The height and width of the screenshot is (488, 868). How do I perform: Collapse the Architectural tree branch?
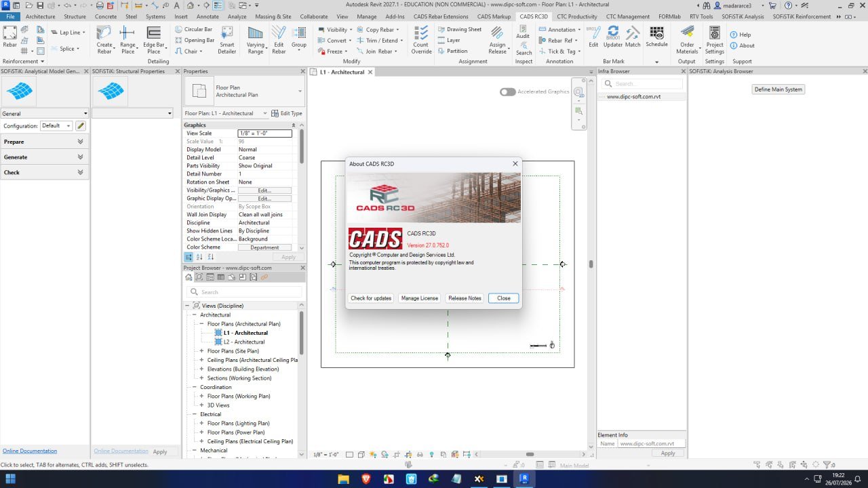click(194, 314)
